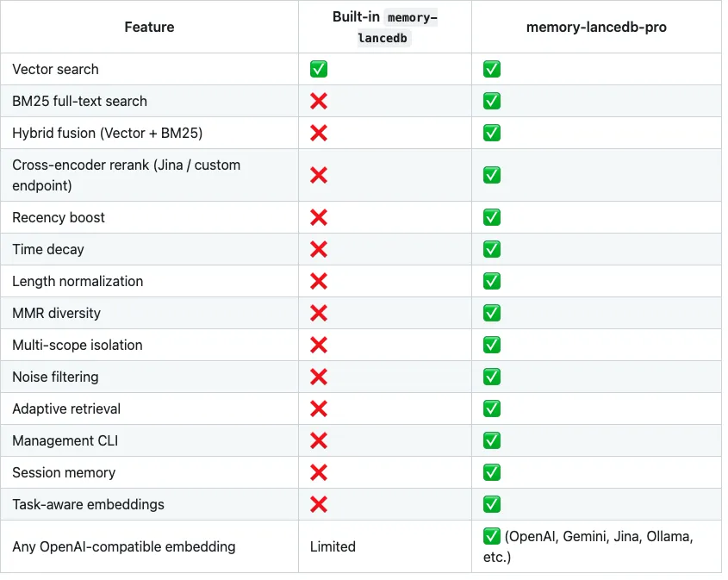Click the pro column checkmark for Hybrid fusion
Screen dimensions: 728x580
(x=492, y=134)
